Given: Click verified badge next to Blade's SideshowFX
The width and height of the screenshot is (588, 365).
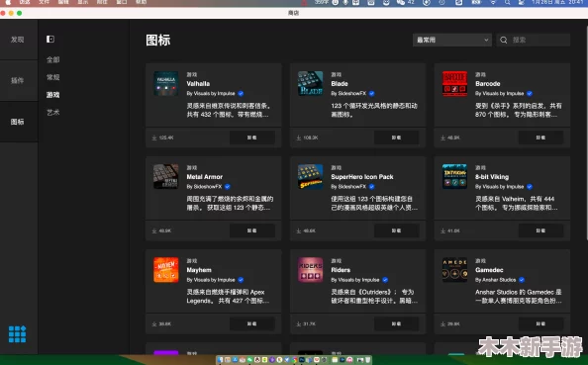Looking at the screenshot, I should 371,93.
